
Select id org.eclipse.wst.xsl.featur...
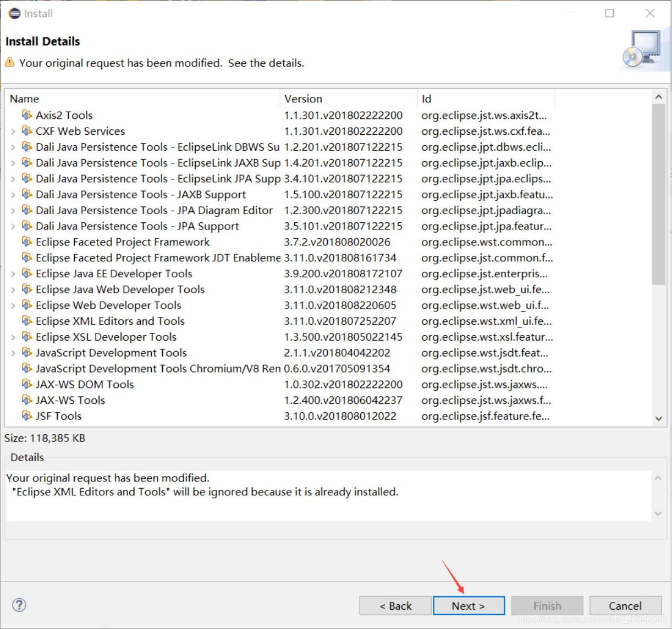tap(487, 337)
